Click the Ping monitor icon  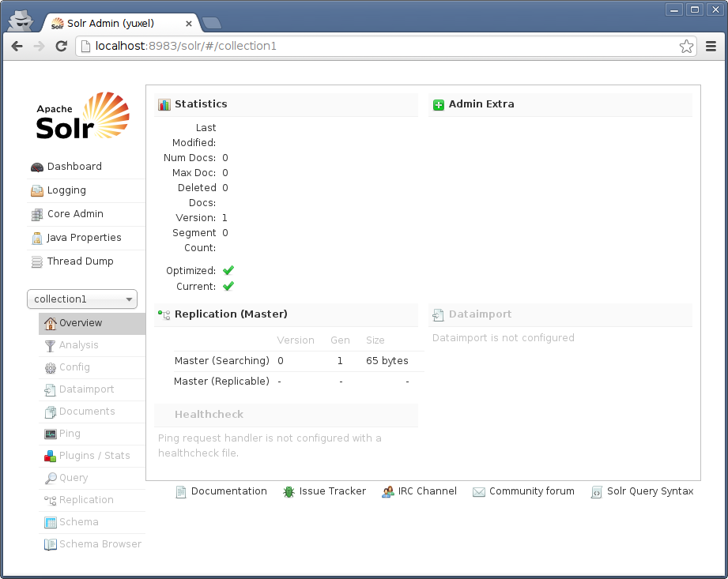point(50,434)
